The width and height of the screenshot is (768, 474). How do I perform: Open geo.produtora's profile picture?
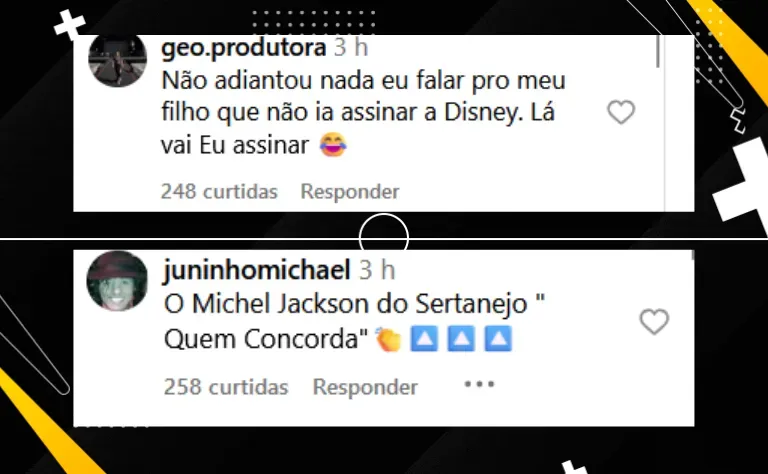[118, 60]
